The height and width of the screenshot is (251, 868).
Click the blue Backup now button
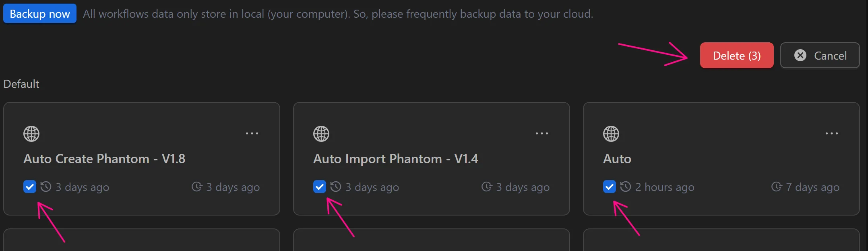pos(40,14)
